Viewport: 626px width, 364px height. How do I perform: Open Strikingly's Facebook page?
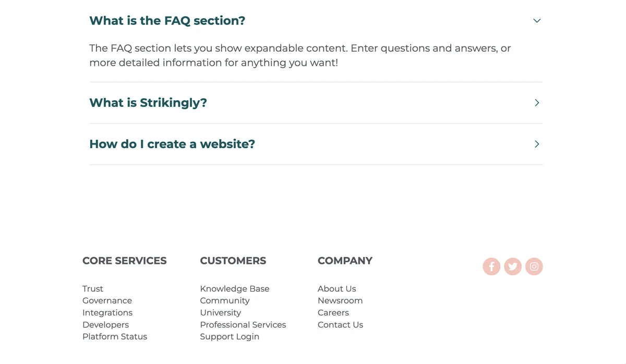coord(491,266)
